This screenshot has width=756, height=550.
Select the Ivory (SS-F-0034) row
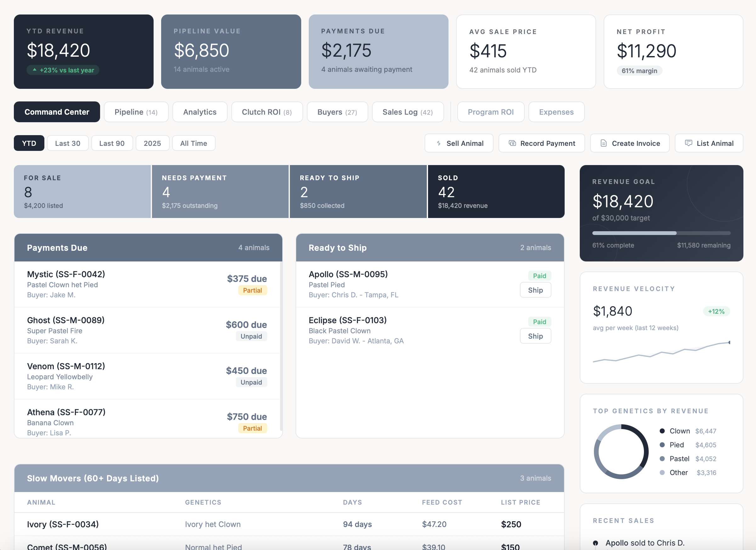pos(289,524)
